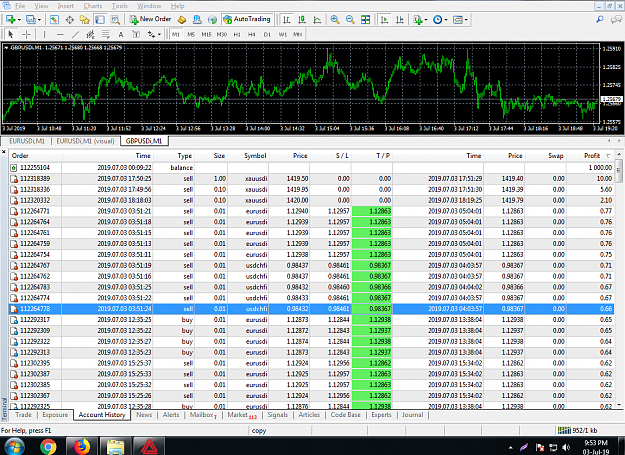This screenshot has height=455, width=625.
Task: Open the indicators list icon
Action: click(x=418, y=20)
